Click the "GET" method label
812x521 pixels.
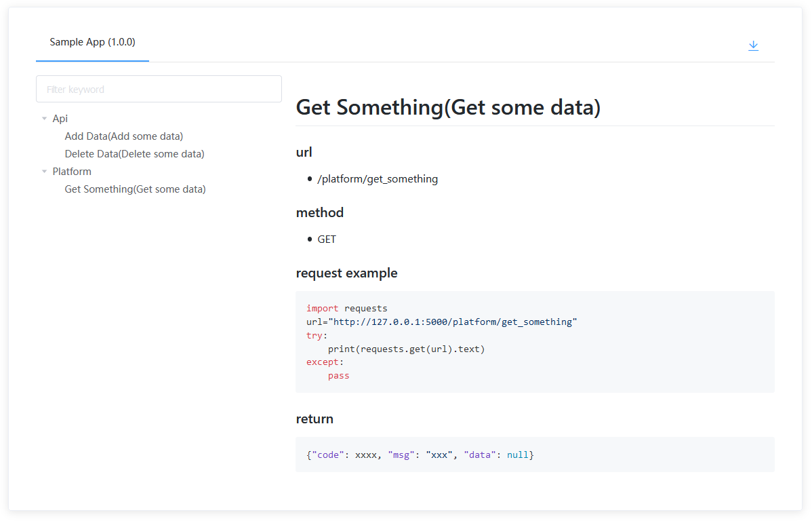(x=327, y=239)
